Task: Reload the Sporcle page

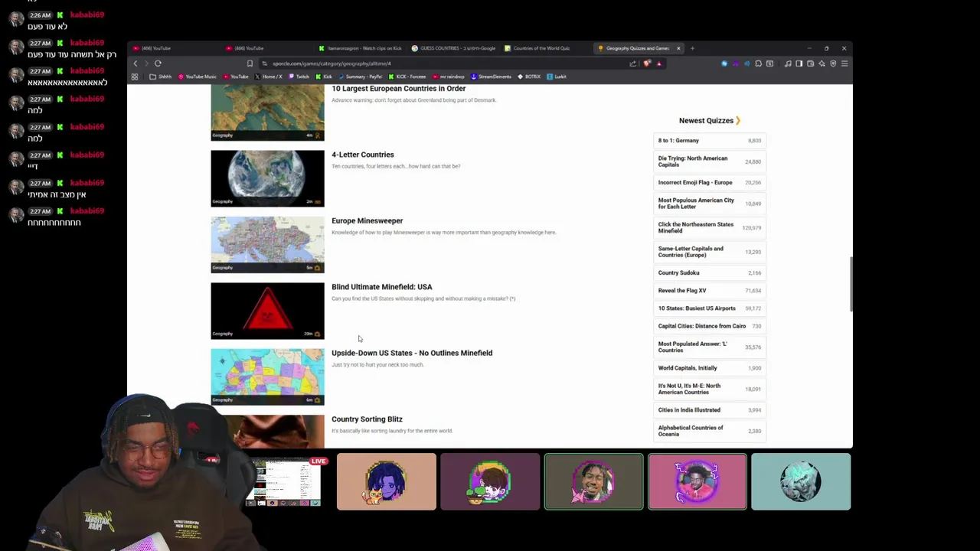Action: [158, 64]
